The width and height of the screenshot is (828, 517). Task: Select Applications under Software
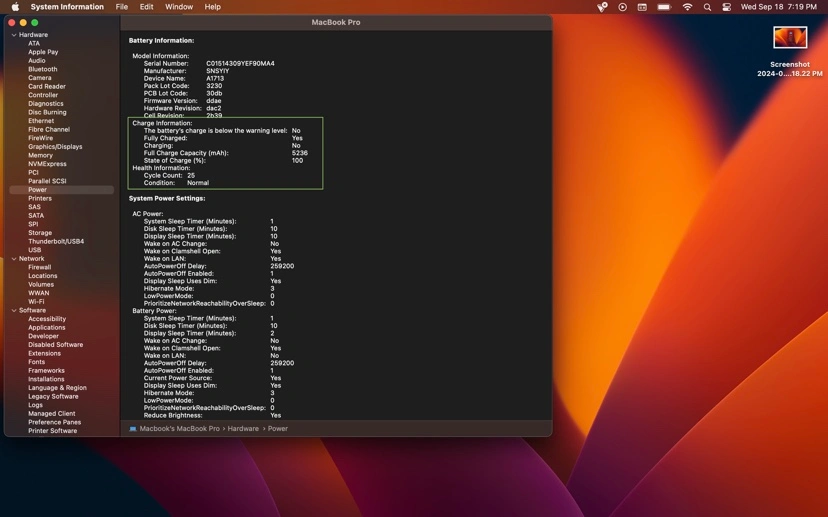point(46,327)
